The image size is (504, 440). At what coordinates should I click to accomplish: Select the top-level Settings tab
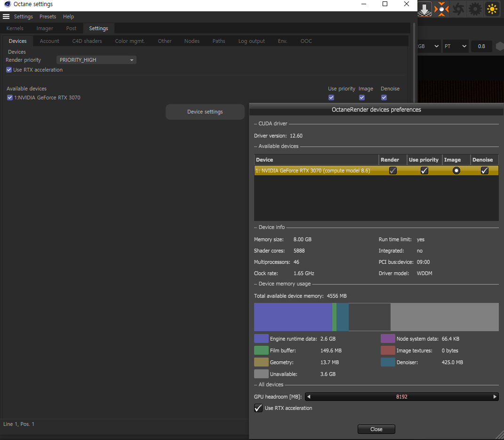(99, 28)
